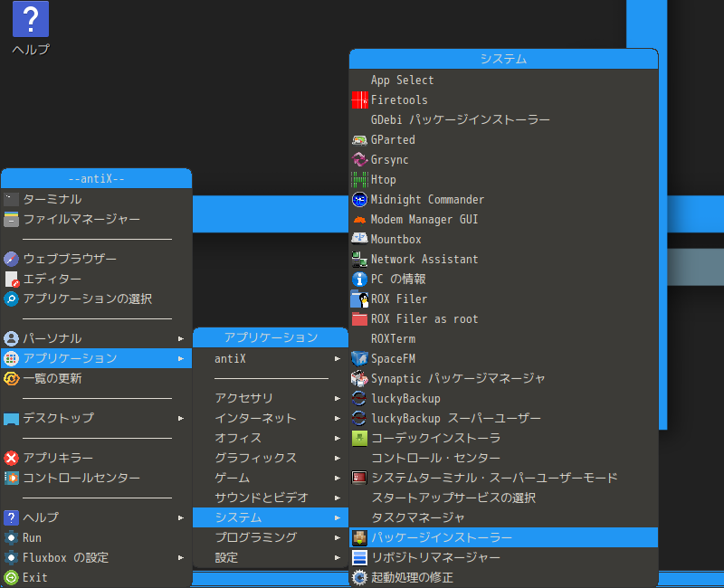This screenshot has width=724, height=588.
Task: Open the ゲーム category
Action: point(271,478)
